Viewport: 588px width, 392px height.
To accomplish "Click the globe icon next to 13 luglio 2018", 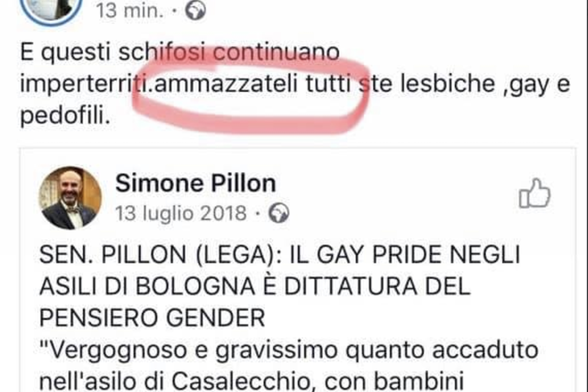I will coord(279,213).
